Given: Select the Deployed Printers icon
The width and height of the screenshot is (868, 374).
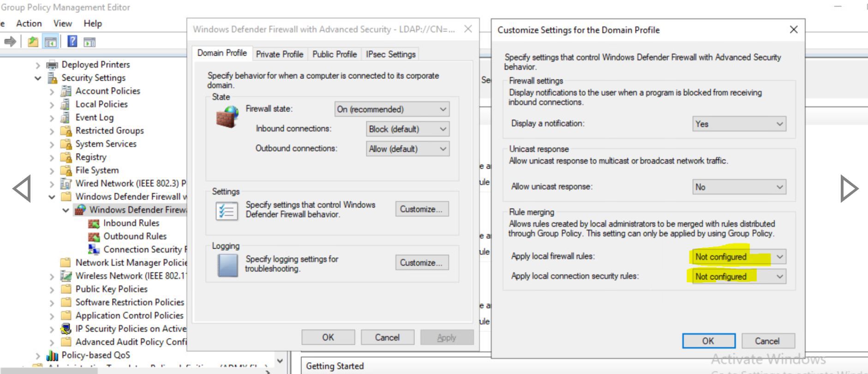Looking at the screenshot, I should [x=53, y=65].
